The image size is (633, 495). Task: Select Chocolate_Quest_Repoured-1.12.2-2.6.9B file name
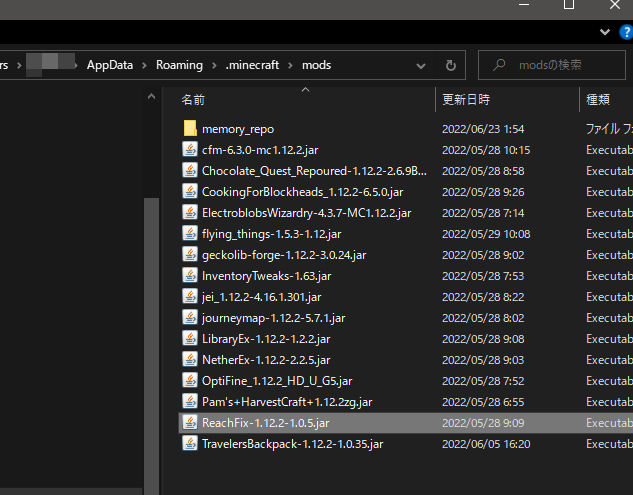(314, 171)
